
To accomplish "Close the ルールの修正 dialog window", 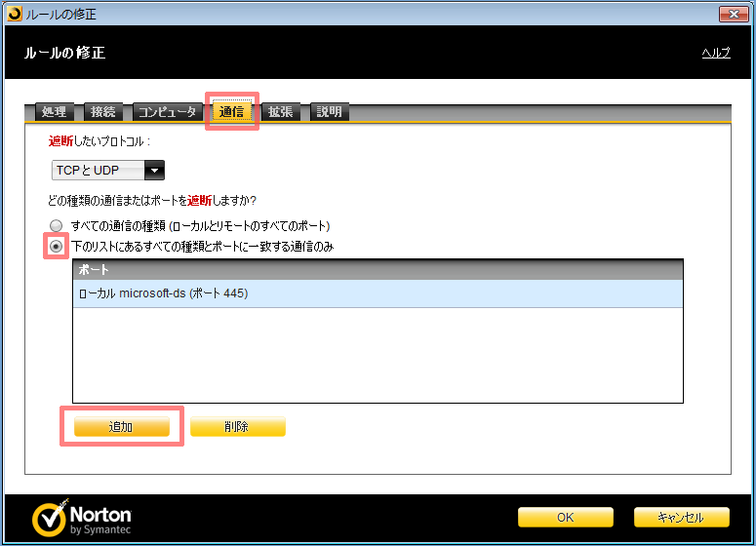I will coord(733,14).
